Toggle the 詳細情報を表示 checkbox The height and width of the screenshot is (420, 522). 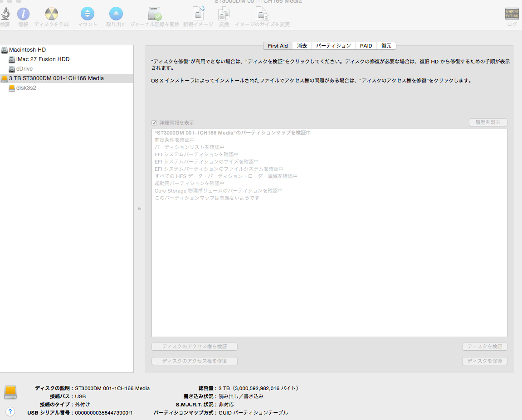pyautogui.click(x=155, y=123)
